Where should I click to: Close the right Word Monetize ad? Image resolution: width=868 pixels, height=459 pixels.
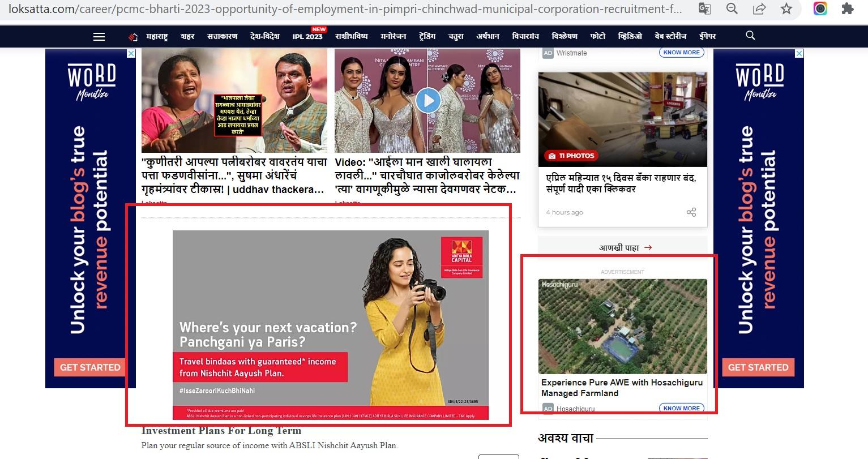tap(799, 54)
